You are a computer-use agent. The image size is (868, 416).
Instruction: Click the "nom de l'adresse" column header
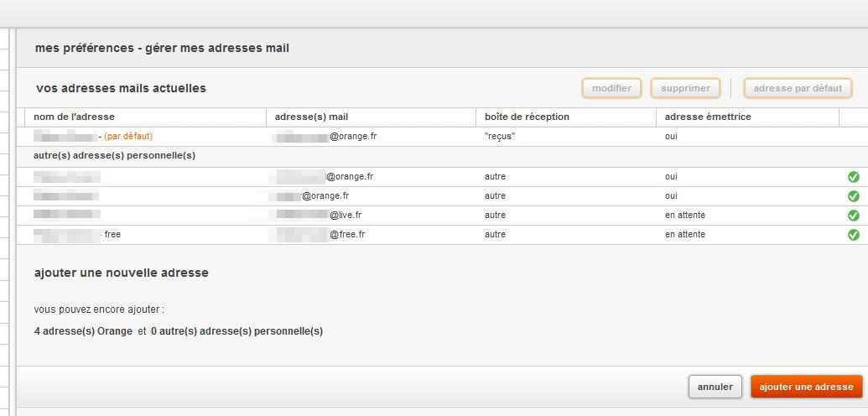click(x=75, y=117)
